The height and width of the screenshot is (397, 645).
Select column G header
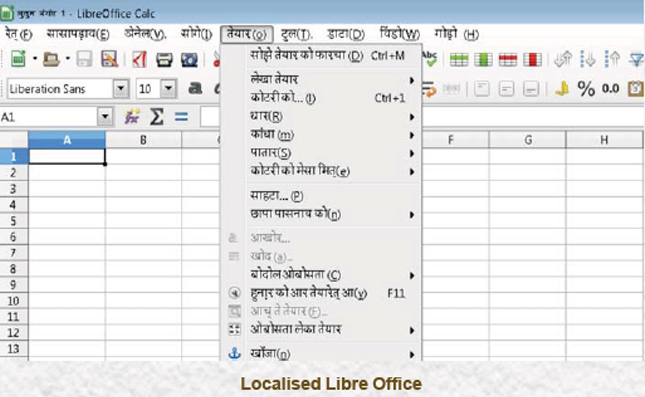[x=527, y=140]
